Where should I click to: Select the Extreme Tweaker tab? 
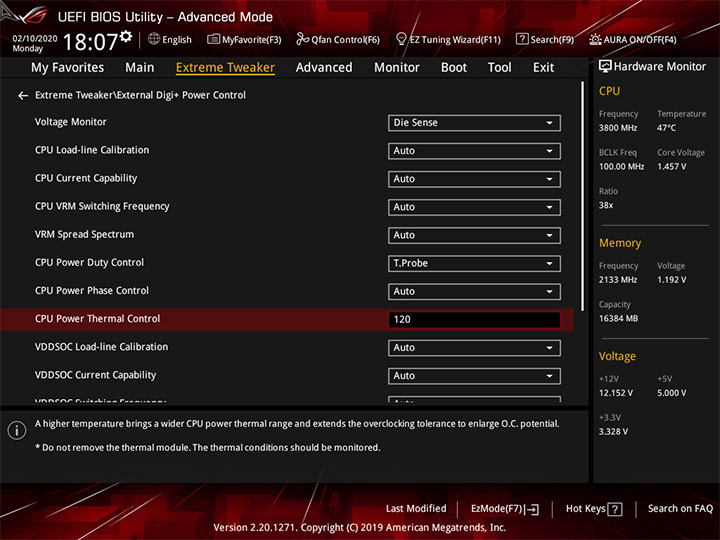click(x=225, y=68)
